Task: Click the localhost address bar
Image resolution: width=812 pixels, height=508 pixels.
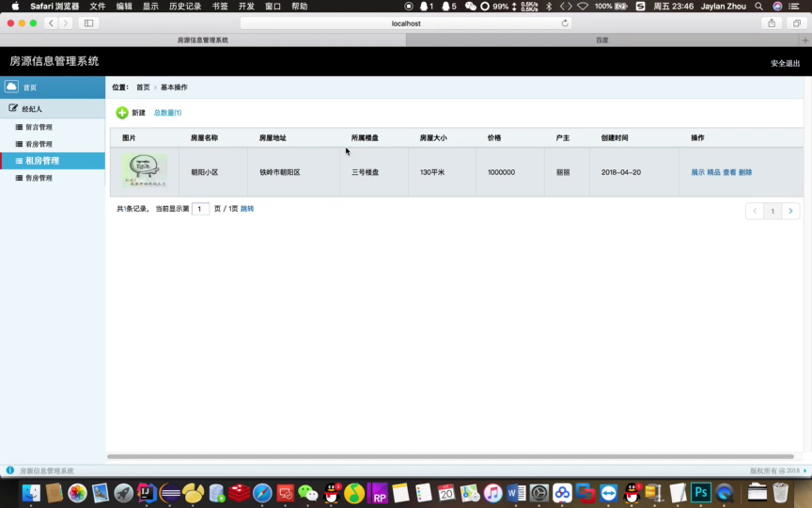Action: click(406, 24)
